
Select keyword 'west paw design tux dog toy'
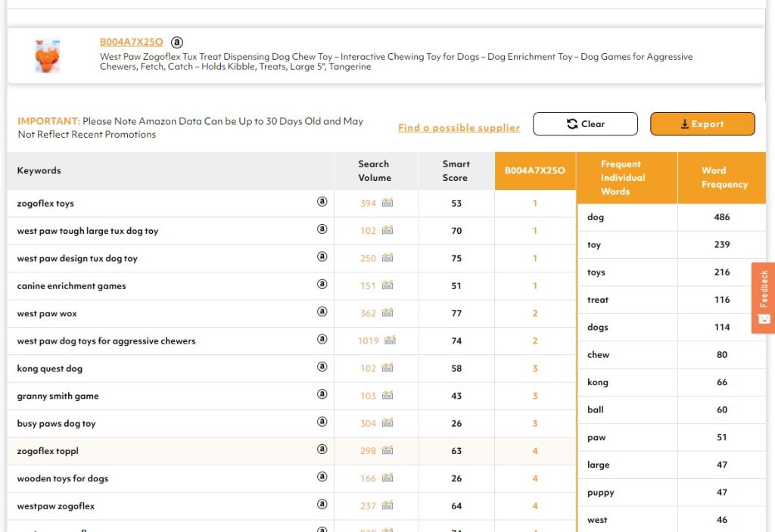click(77, 259)
